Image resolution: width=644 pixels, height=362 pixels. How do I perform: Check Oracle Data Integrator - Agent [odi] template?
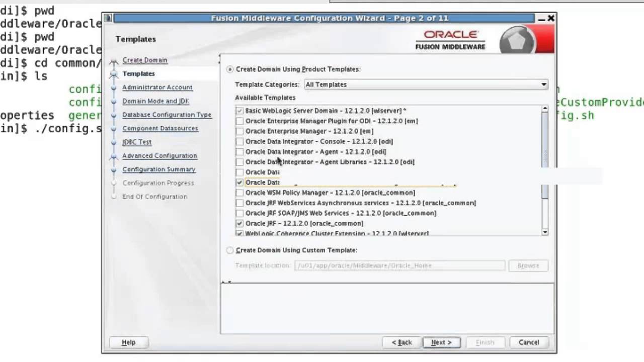[x=239, y=152]
